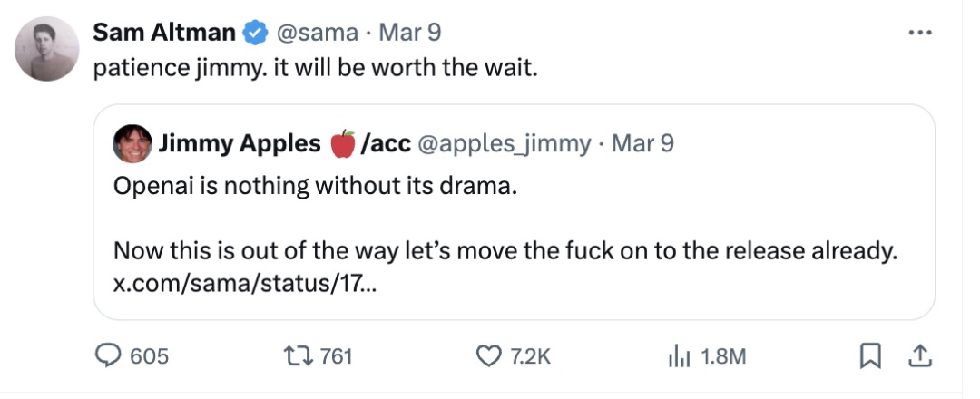The image size is (980, 399).
Task: Click the share upload arrow icon
Action: click(921, 356)
